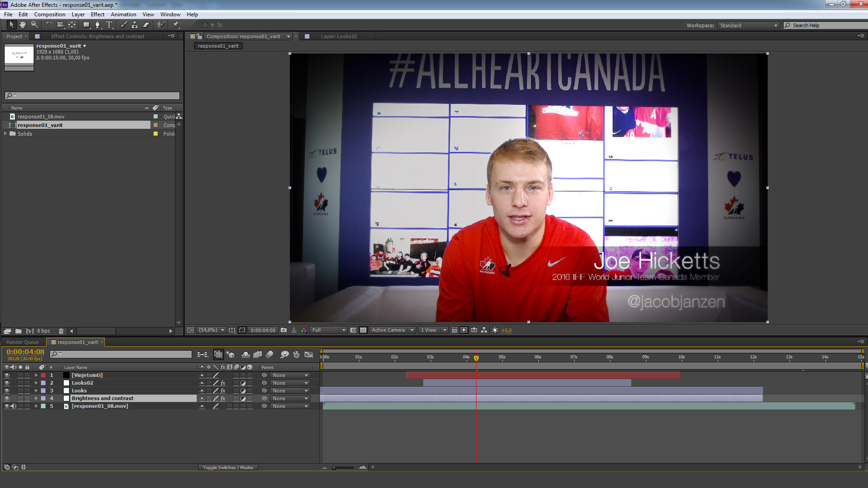Open the File menu
868x488 pixels.
pos(8,14)
